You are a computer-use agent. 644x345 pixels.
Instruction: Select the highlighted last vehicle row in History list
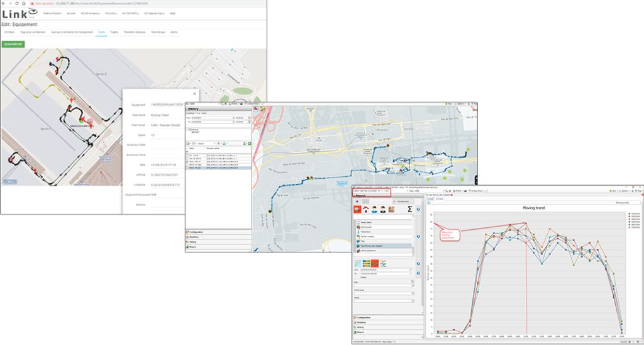tap(218, 167)
